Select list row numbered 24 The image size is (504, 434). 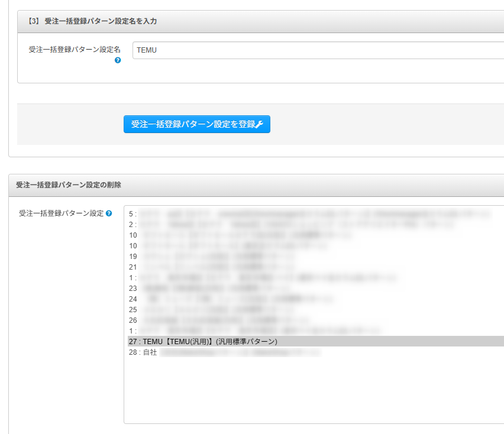pyautogui.click(x=316, y=299)
